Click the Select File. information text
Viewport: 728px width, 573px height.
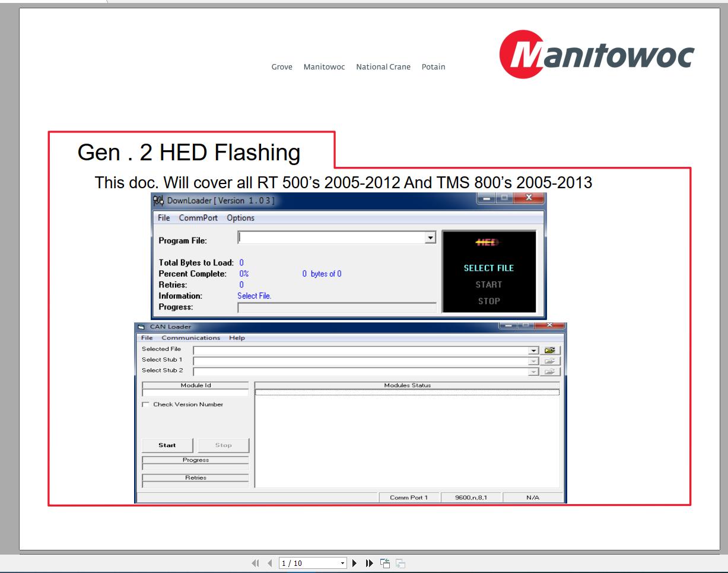[x=255, y=295]
